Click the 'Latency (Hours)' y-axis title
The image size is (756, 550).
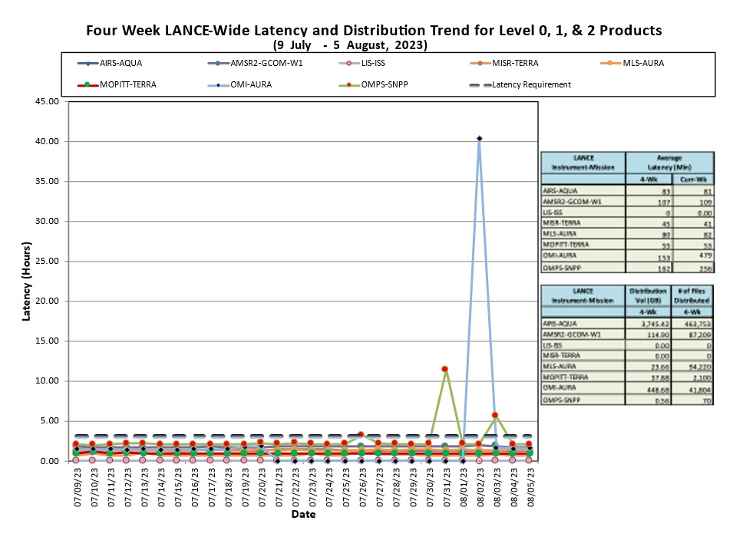pos(26,281)
